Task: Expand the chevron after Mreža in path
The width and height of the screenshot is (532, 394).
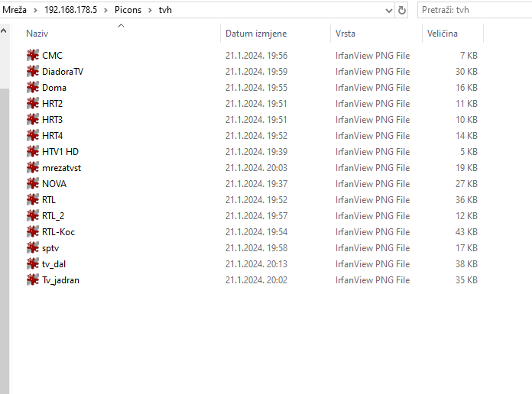Action: coord(35,11)
